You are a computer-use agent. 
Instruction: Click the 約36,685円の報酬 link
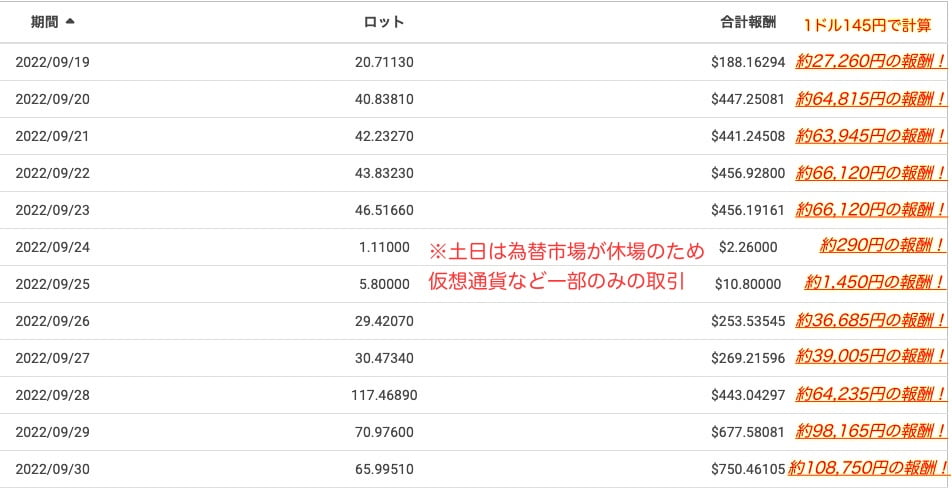point(870,320)
